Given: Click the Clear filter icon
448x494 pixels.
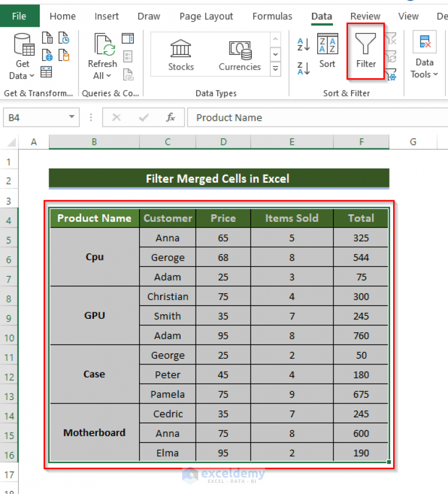Looking at the screenshot, I should click(391, 39).
